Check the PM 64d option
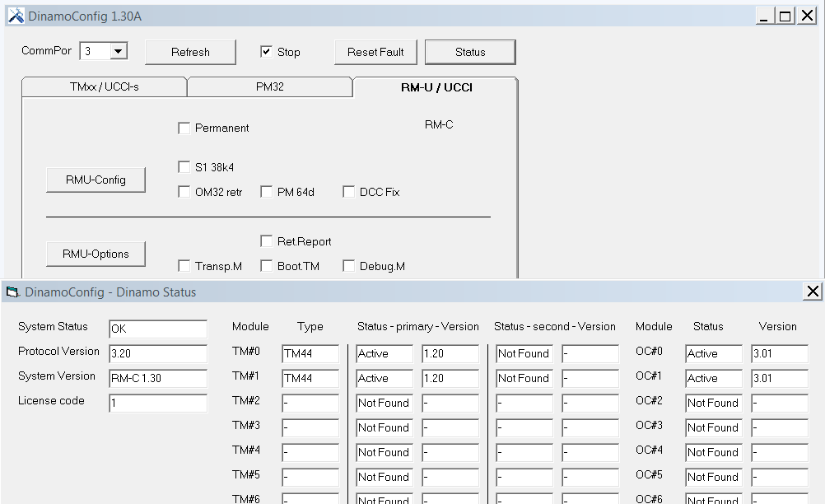The height and width of the screenshot is (504, 825). click(266, 192)
